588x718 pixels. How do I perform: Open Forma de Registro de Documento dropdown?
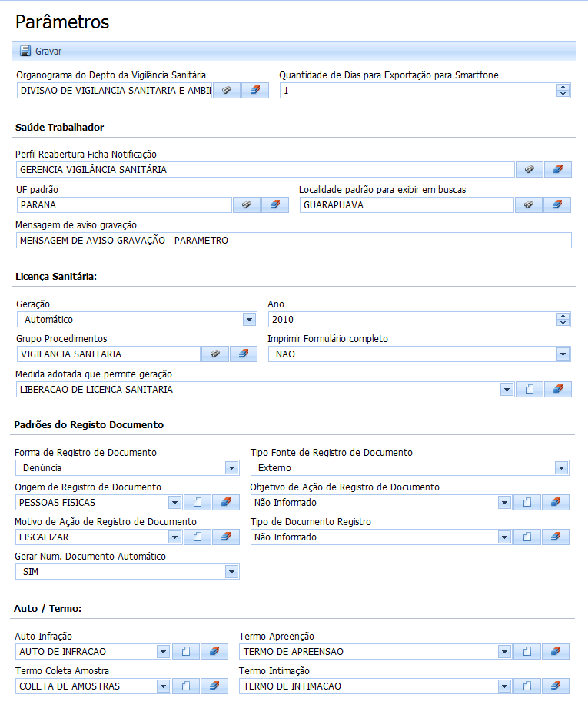point(231,468)
